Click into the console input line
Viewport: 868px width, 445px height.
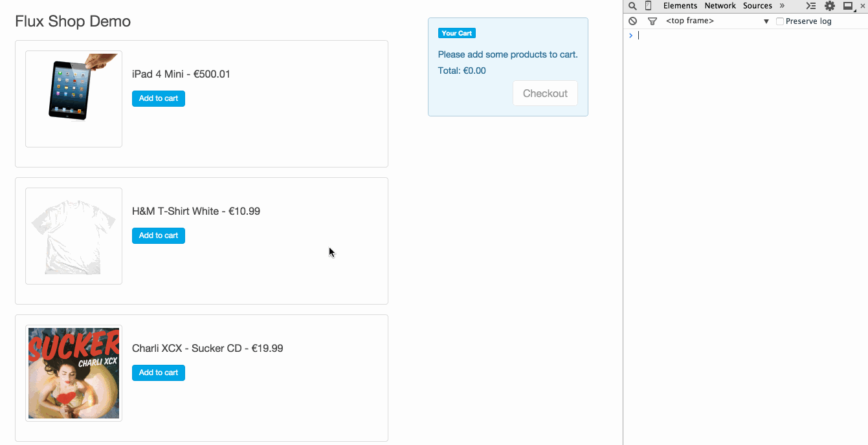tap(744, 36)
